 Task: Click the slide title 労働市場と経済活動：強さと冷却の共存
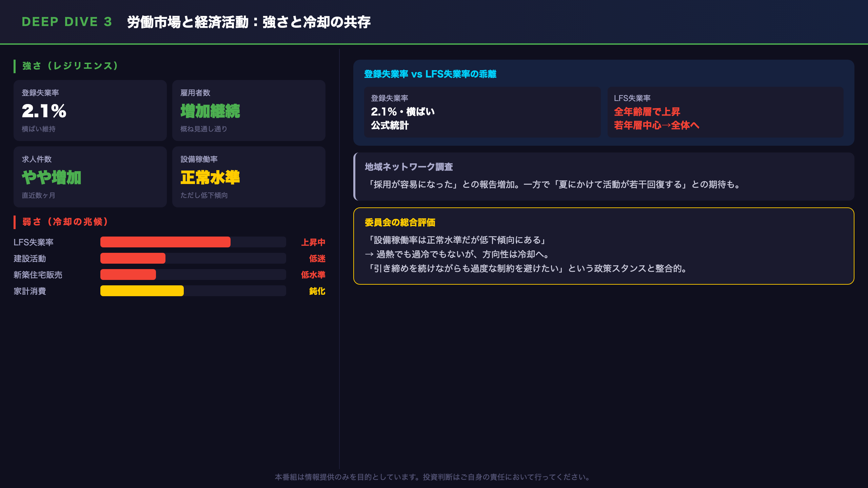pos(249,22)
